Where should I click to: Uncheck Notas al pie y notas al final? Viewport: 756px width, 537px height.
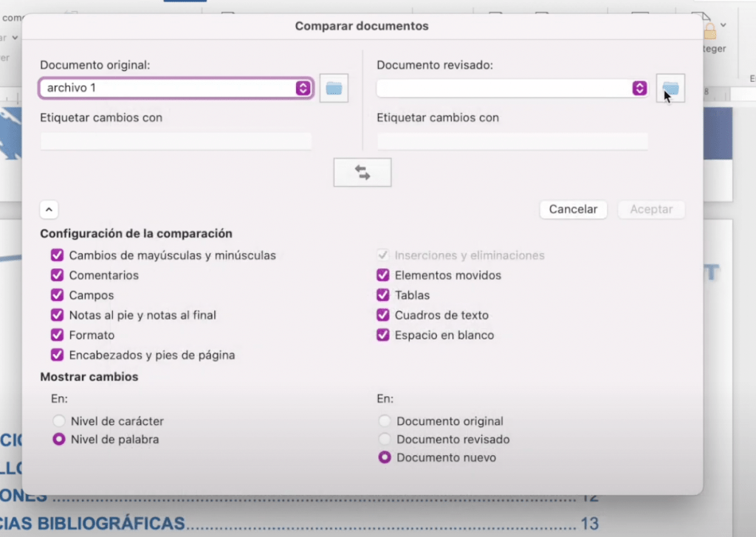(x=57, y=315)
